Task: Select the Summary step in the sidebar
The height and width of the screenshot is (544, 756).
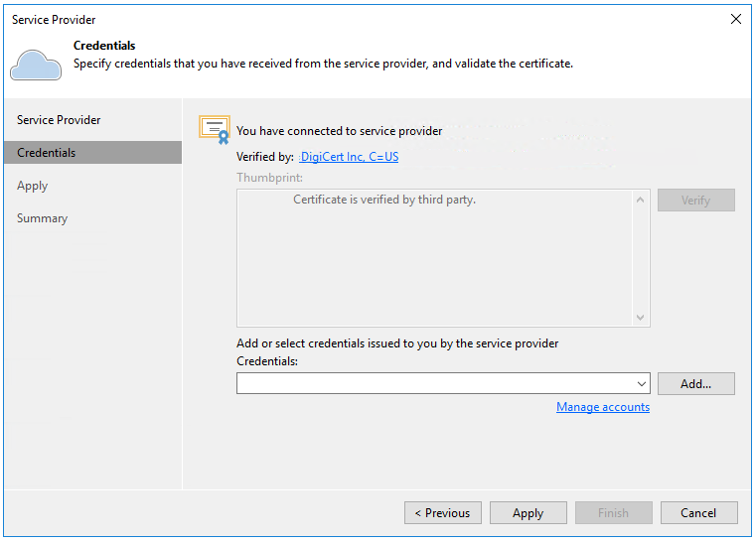Action: click(x=43, y=218)
